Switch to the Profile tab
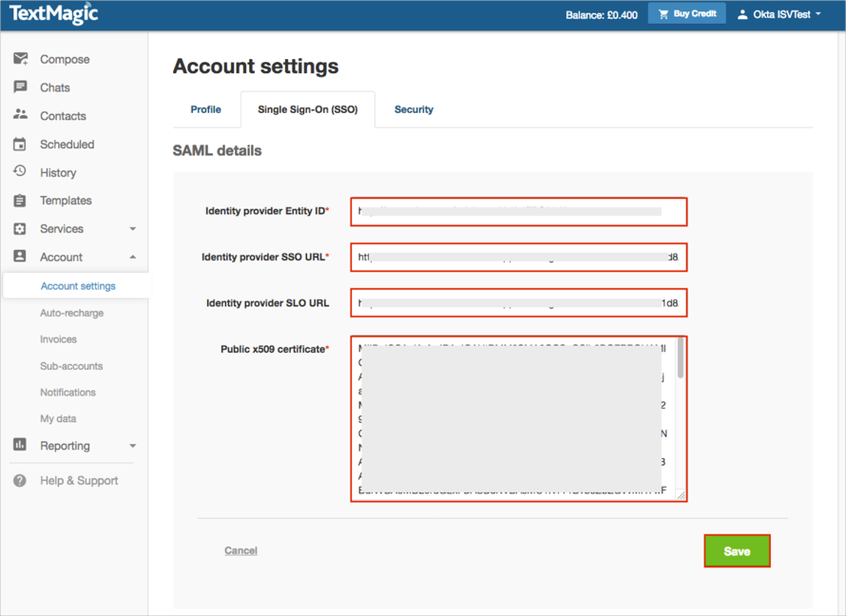 205,109
